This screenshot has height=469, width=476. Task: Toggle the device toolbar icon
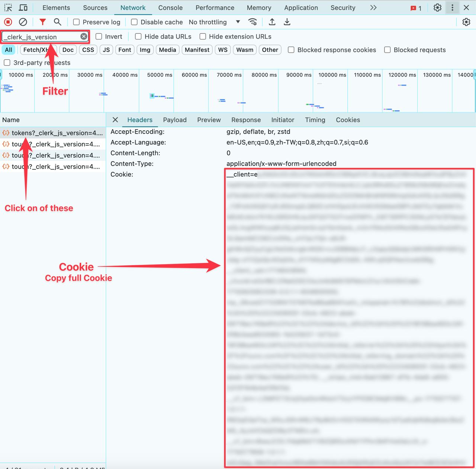(x=23, y=7)
